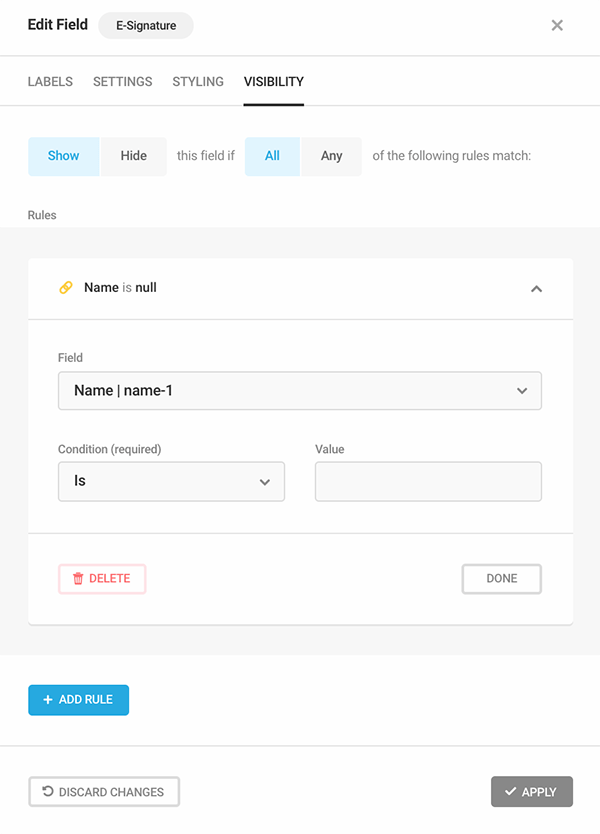The width and height of the screenshot is (600, 834).
Task: Click the yellow link icon beside Name rule
Action: (x=65, y=288)
